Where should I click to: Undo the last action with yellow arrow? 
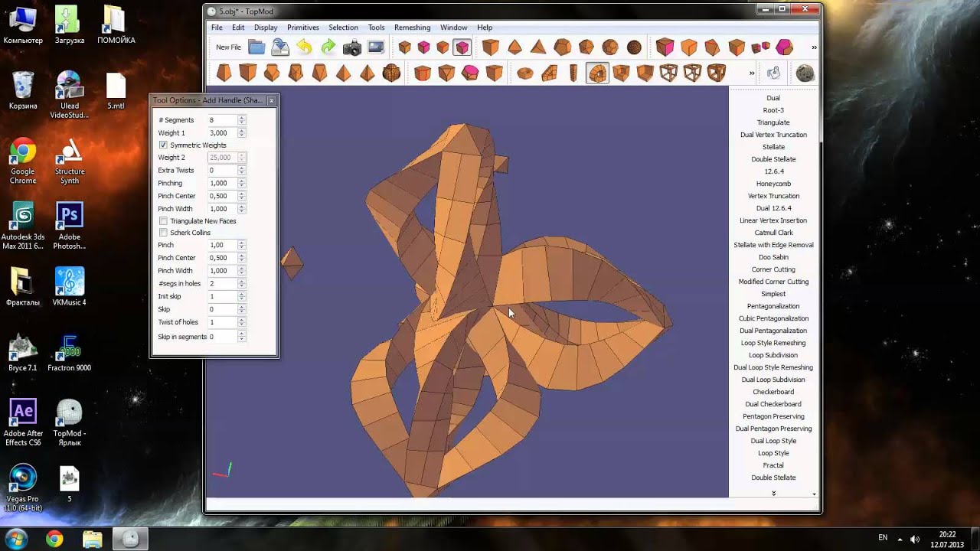point(304,47)
